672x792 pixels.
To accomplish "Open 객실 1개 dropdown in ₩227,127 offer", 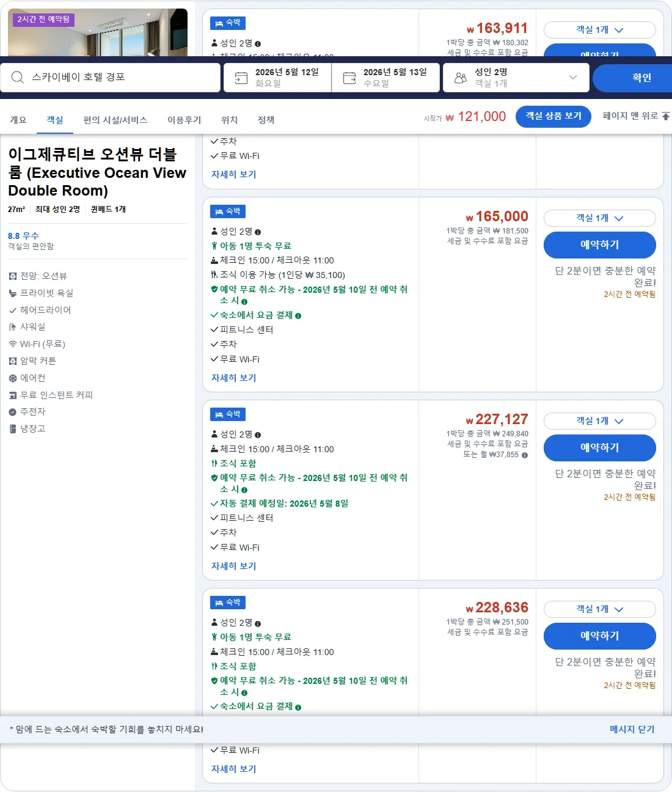I will [x=600, y=421].
